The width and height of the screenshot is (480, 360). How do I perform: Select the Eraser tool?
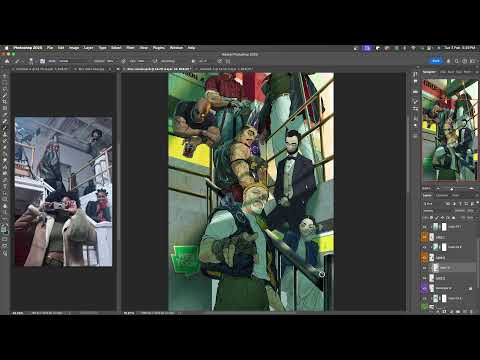(x=5, y=147)
